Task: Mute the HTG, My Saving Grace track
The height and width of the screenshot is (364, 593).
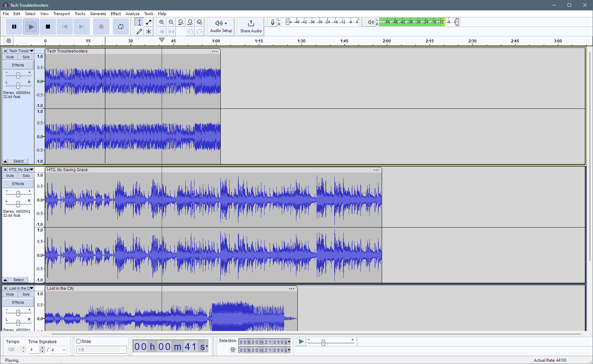Action: point(10,176)
